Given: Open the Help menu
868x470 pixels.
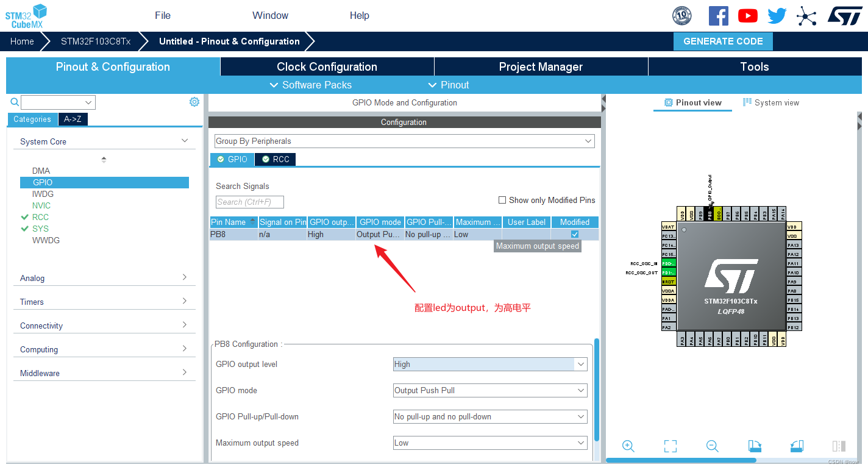Looking at the screenshot, I should pos(360,15).
